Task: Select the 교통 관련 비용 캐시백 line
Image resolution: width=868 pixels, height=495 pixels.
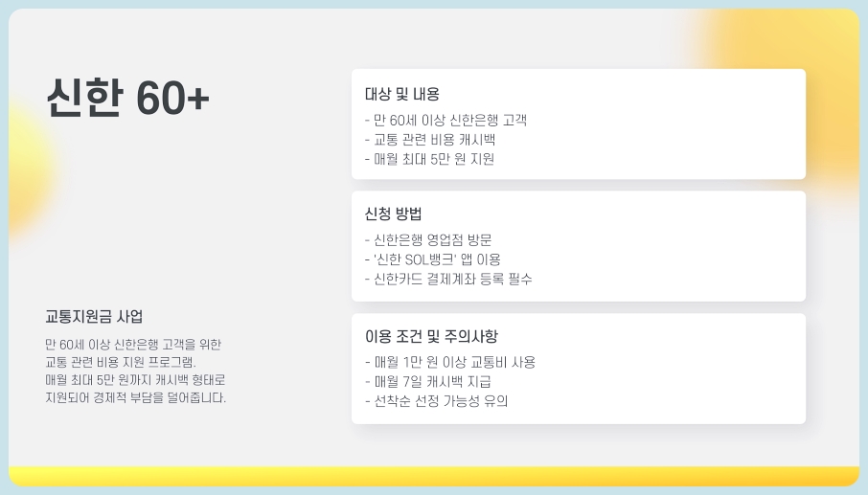Action: pyautogui.click(x=430, y=140)
